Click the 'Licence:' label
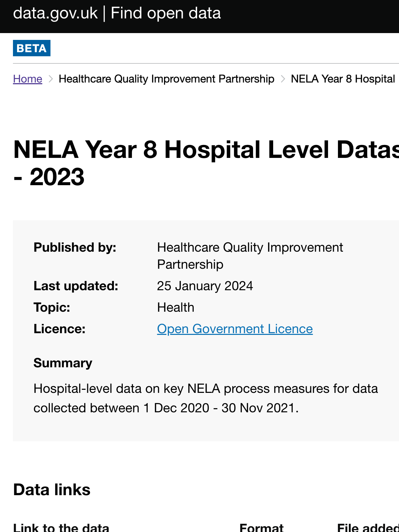This screenshot has height=532, width=399. tap(59, 329)
